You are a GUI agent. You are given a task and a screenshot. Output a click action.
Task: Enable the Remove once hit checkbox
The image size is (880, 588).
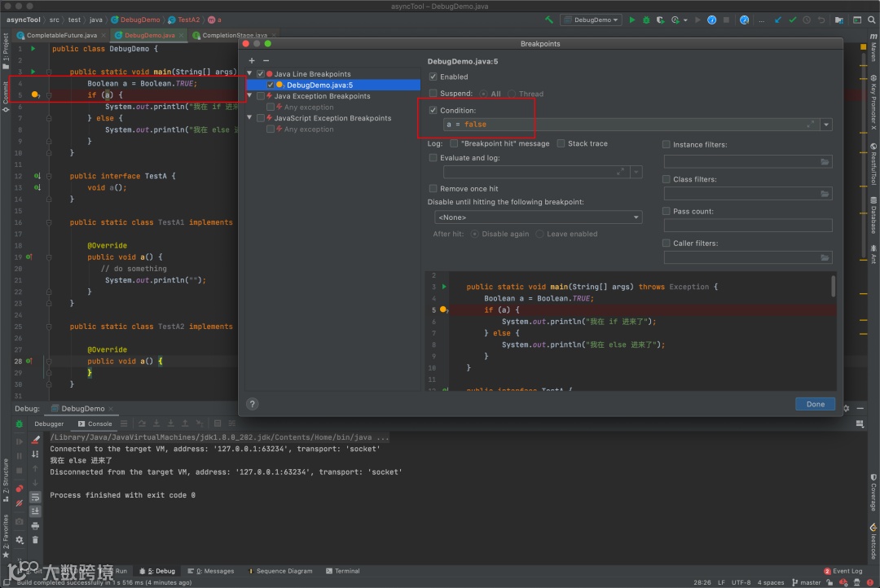click(x=433, y=189)
